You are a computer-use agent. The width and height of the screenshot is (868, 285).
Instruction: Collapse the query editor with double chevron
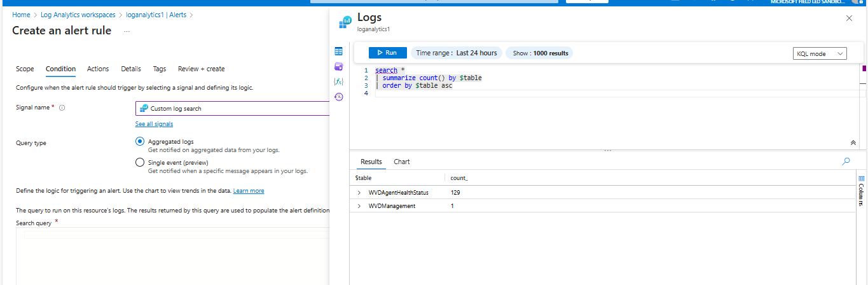853,142
